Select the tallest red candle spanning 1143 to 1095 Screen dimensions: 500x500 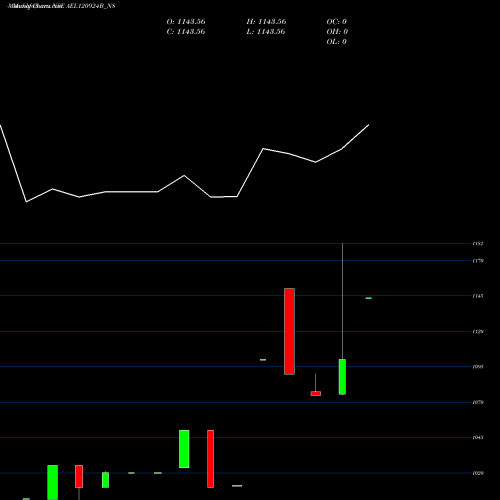pos(289,331)
